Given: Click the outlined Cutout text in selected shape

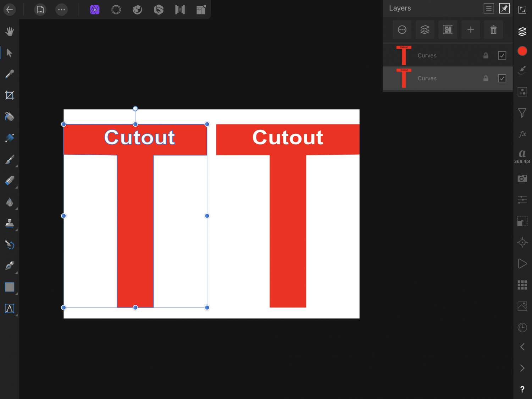Looking at the screenshot, I should click(x=139, y=137).
